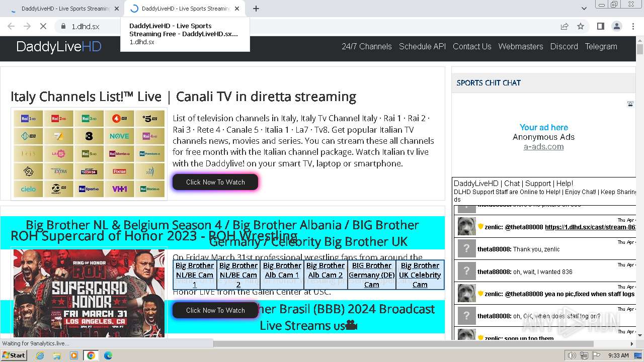Stop loading the page
The width and height of the screenshot is (644, 362).
tap(43, 26)
